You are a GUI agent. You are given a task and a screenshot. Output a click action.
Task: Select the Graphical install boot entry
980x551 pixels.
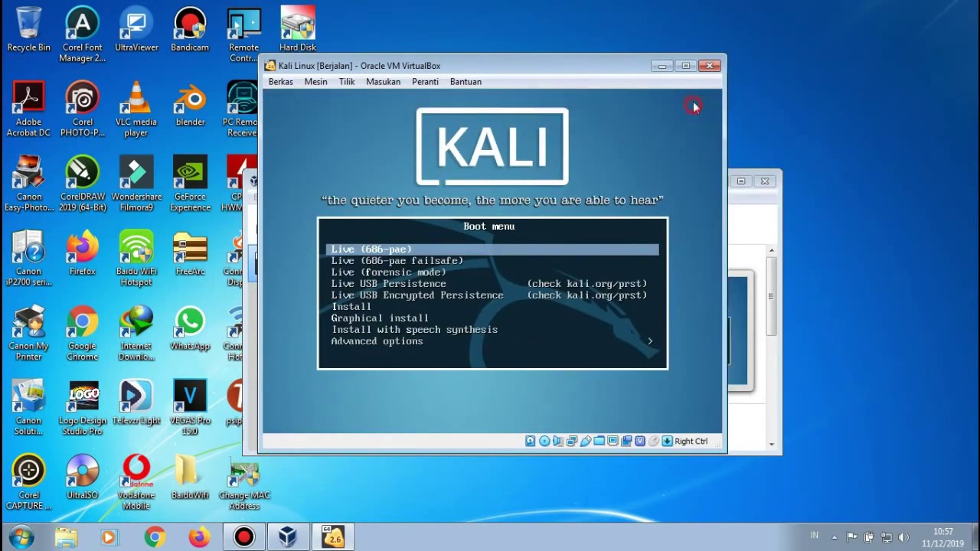tap(492, 318)
